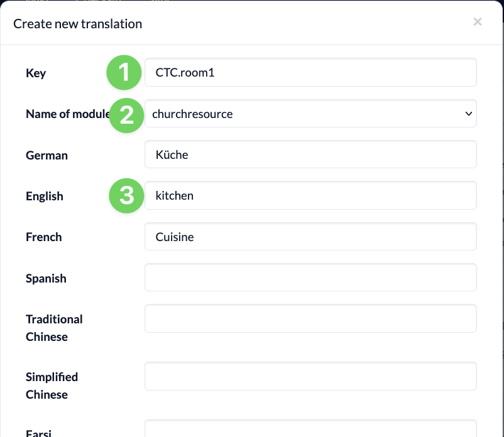The height and width of the screenshot is (437, 504).
Task: Focus the empty Simplified Chinese field
Action: [310, 376]
